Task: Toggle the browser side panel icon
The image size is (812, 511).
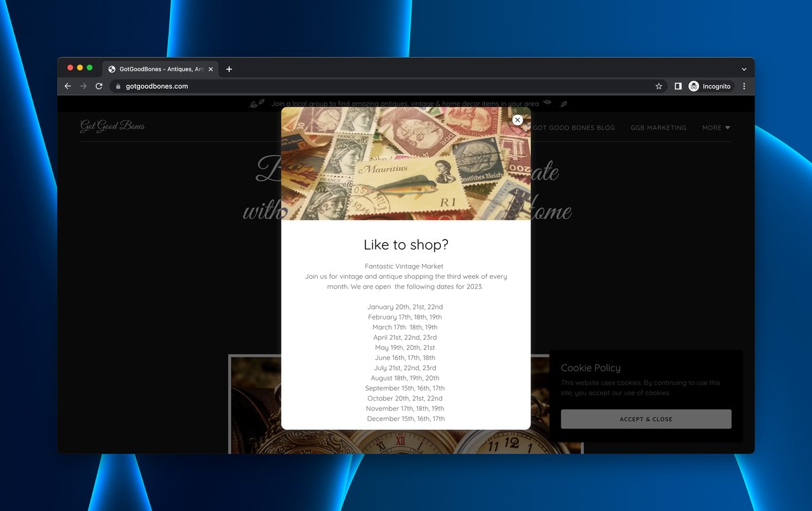Action: click(x=678, y=86)
